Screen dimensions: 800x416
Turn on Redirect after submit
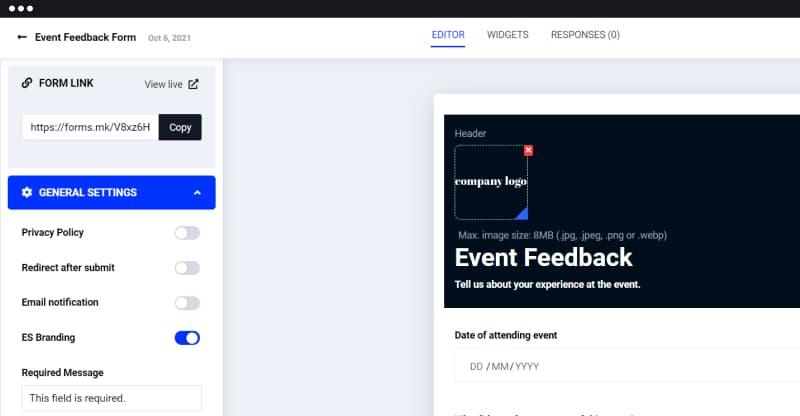coord(187,268)
